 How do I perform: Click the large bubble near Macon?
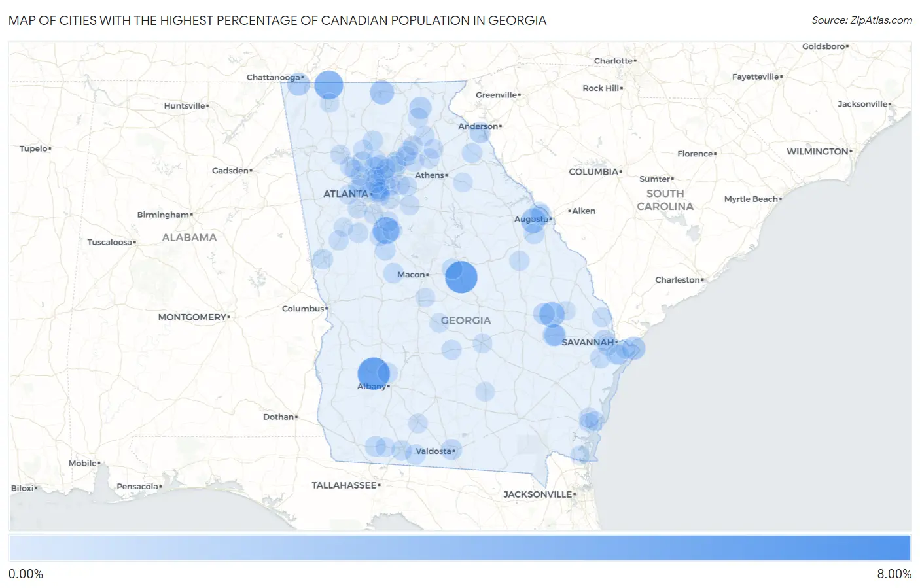click(461, 277)
